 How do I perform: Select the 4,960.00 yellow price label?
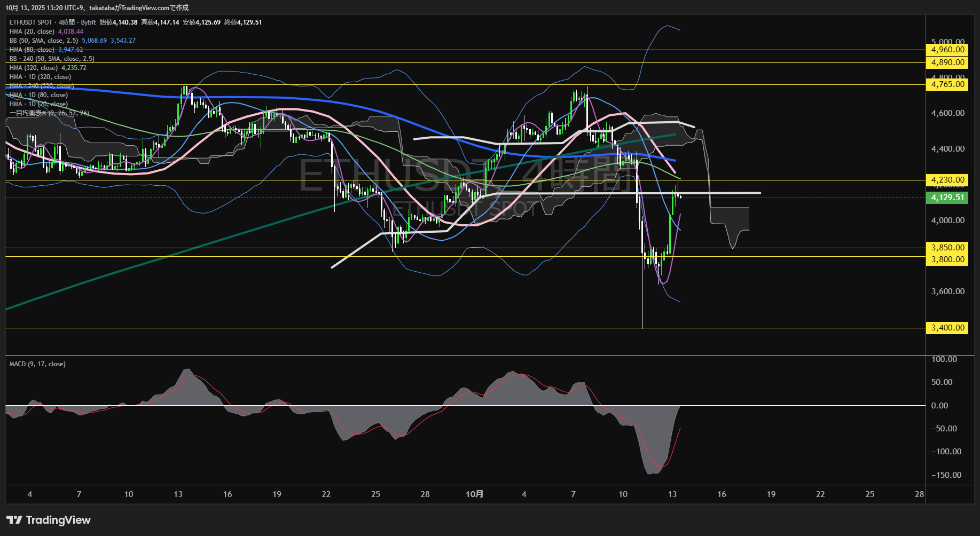tap(947, 50)
